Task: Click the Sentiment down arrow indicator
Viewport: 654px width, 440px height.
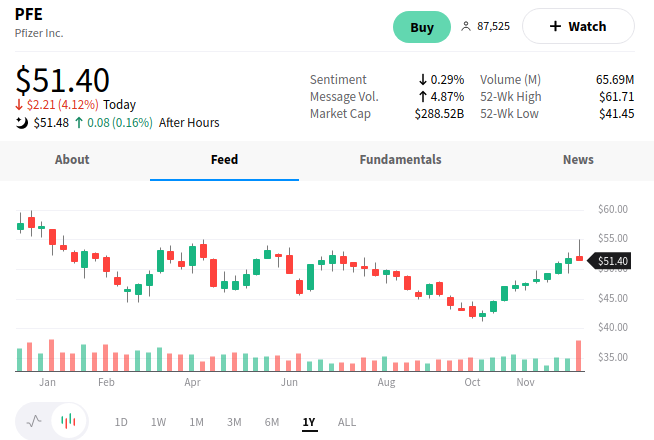Action: coord(423,79)
